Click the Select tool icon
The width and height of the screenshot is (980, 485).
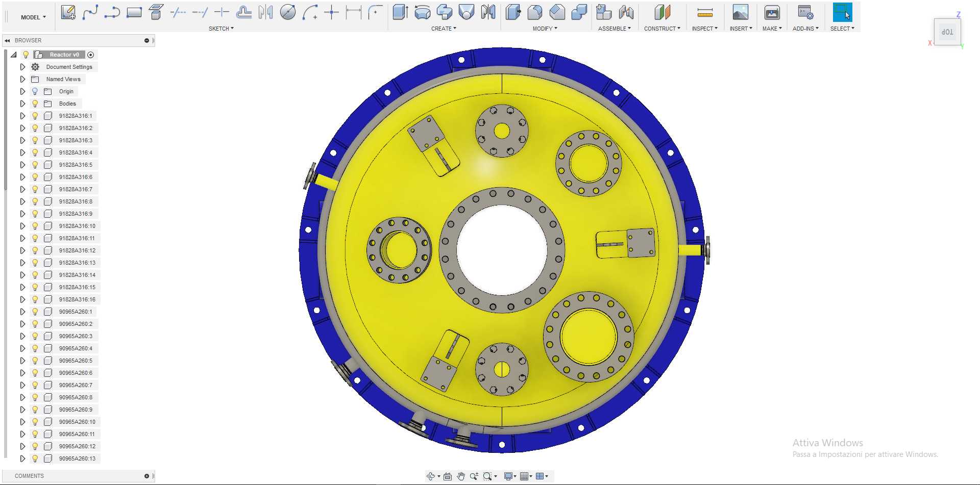coord(842,12)
